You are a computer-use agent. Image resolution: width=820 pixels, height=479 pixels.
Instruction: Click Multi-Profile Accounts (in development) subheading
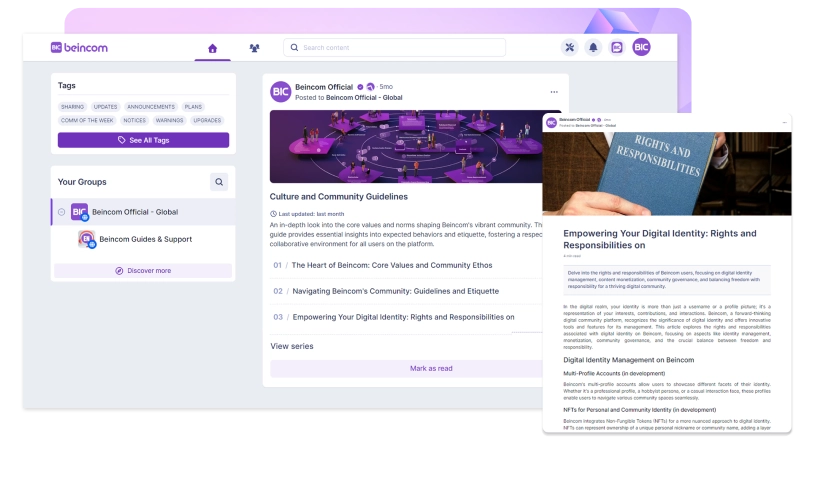pos(614,373)
